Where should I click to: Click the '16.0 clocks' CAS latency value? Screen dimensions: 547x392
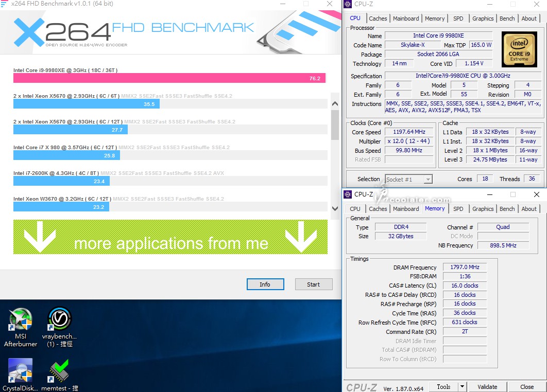point(465,286)
